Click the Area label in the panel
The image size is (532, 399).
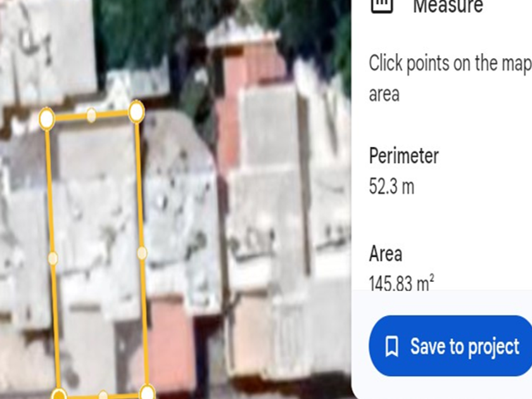coord(386,254)
